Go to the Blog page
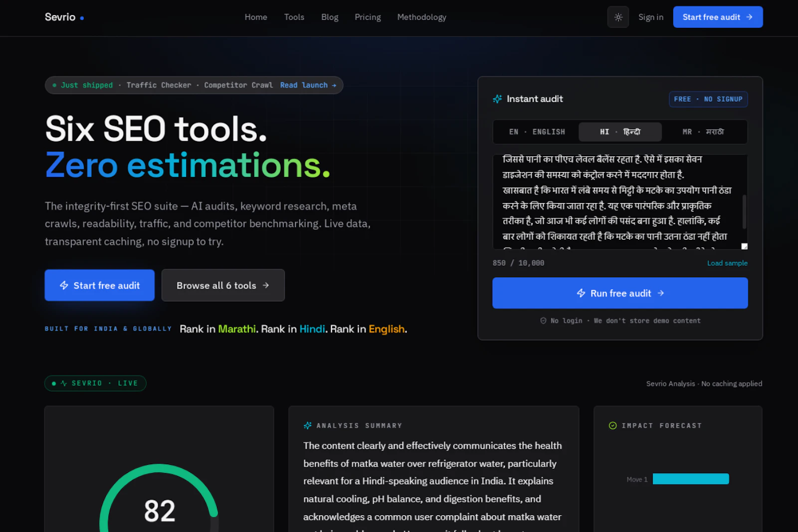The height and width of the screenshot is (532, 798). (x=330, y=17)
